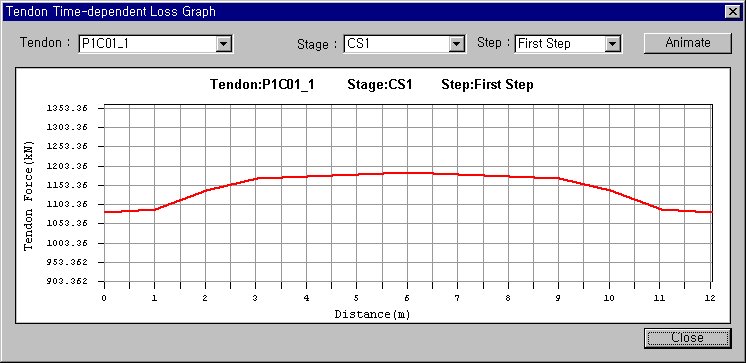Open the Step dropdown arrow
Image resolution: width=746 pixels, height=363 pixels.
click(x=613, y=44)
